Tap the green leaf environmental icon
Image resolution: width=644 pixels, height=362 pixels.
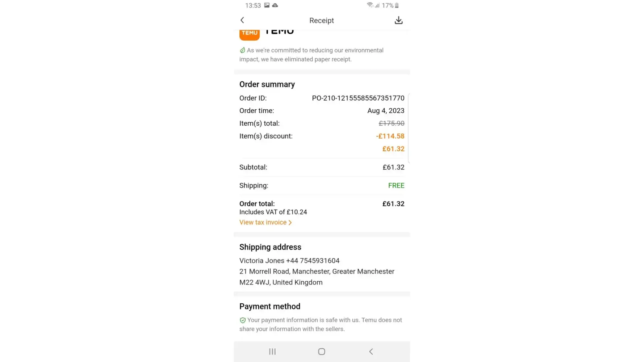(x=242, y=50)
